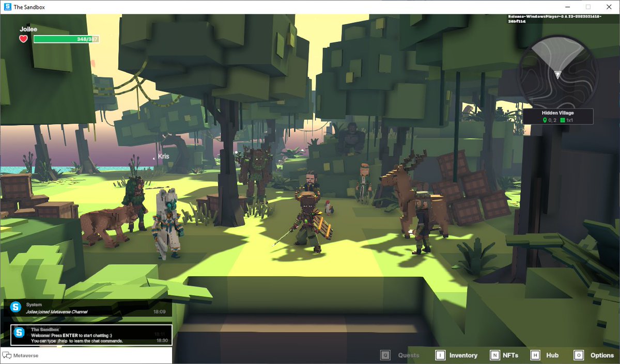Click the player name Joilee

[x=28, y=29]
